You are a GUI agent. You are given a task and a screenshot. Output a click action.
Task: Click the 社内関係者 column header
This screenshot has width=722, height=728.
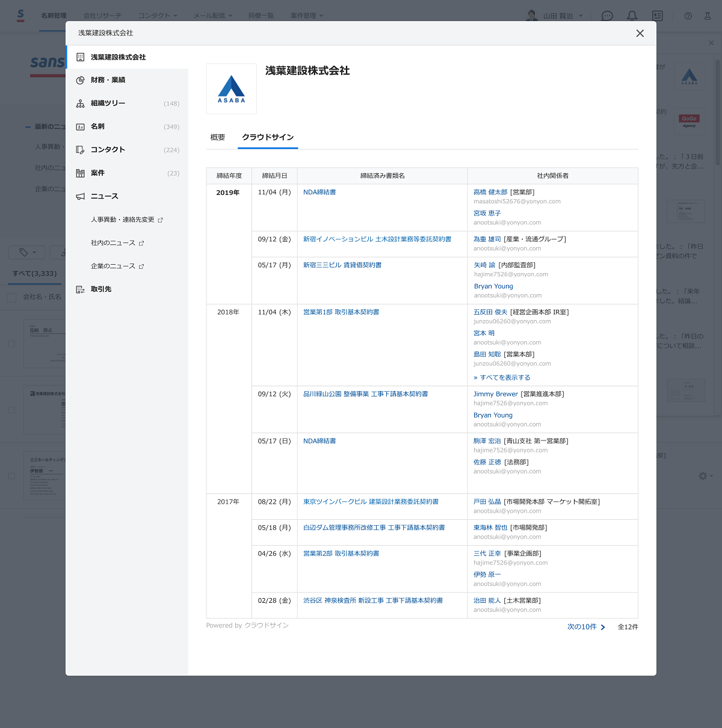pos(553,176)
